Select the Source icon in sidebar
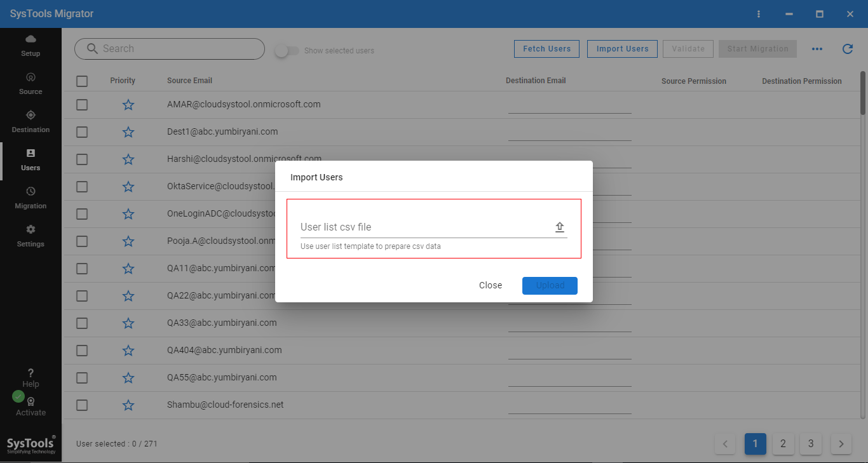This screenshot has height=463, width=868. tap(30, 83)
